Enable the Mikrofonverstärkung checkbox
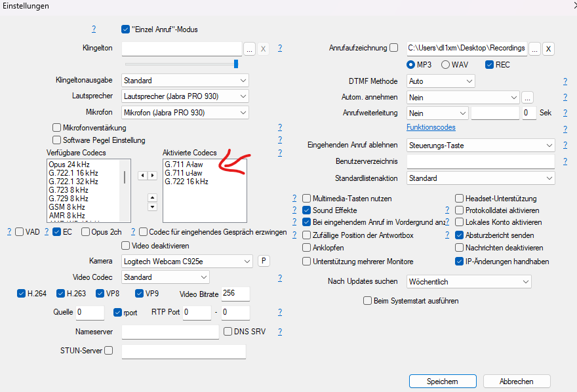The height and width of the screenshot is (392, 577). click(56, 128)
